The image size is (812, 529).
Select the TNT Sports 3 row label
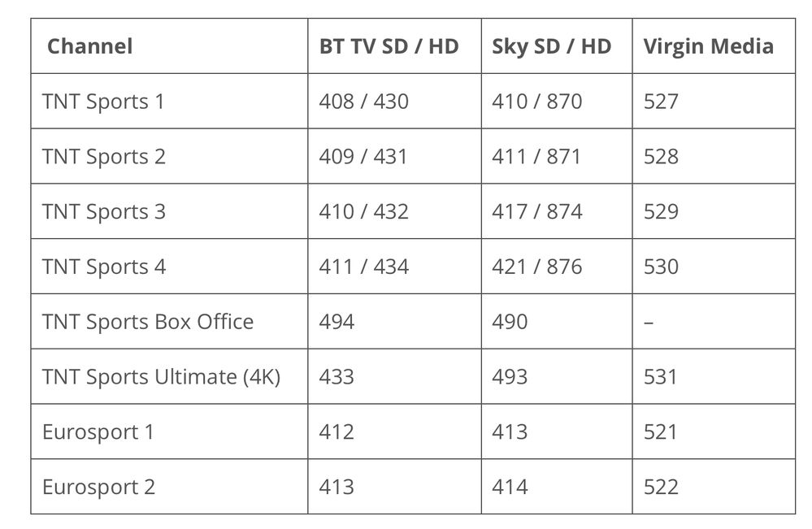point(103,211)
